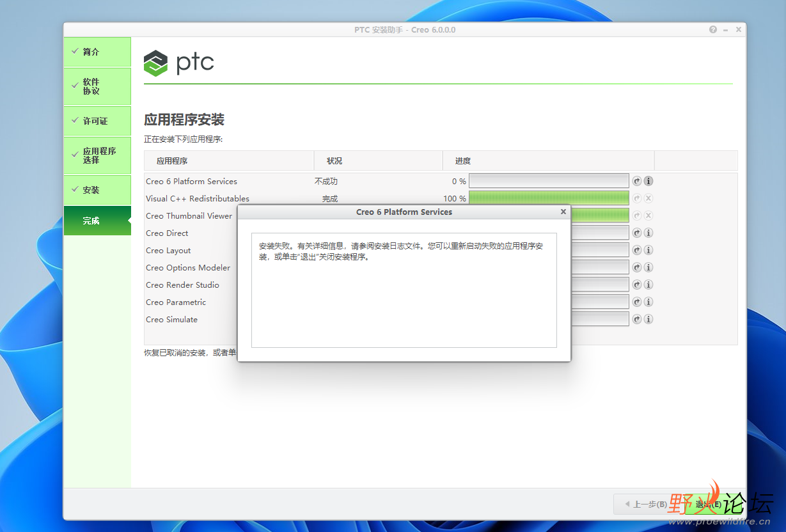Open the help icon in title bar
786x532 pixels.
pos(713,29)
